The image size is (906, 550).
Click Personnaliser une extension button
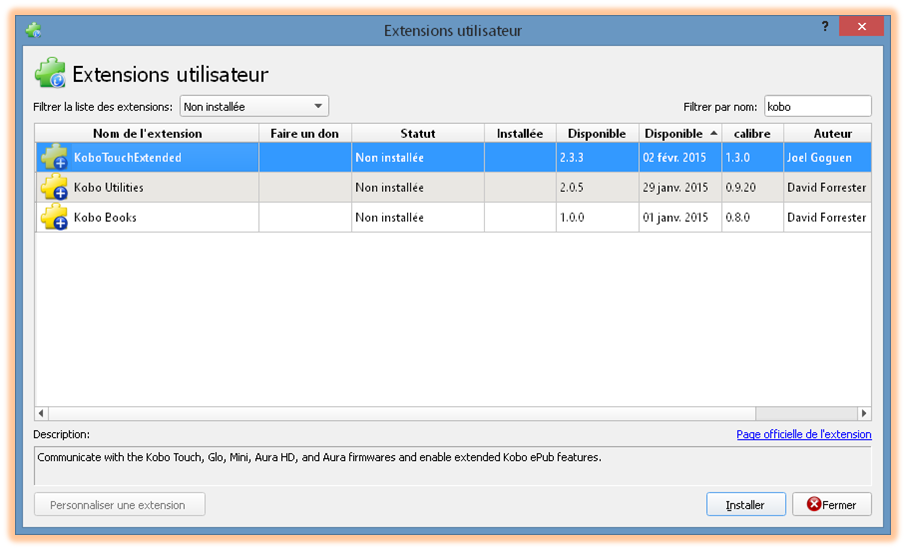coord(120,504)
